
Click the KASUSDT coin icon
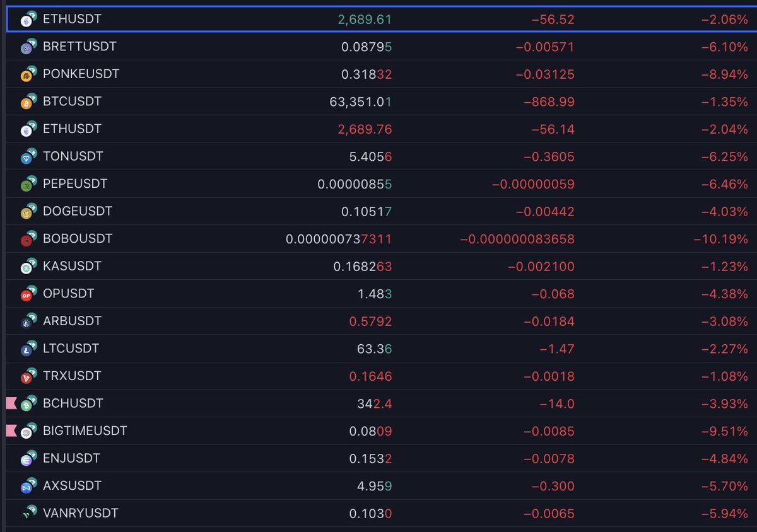[x=28, y=266]
